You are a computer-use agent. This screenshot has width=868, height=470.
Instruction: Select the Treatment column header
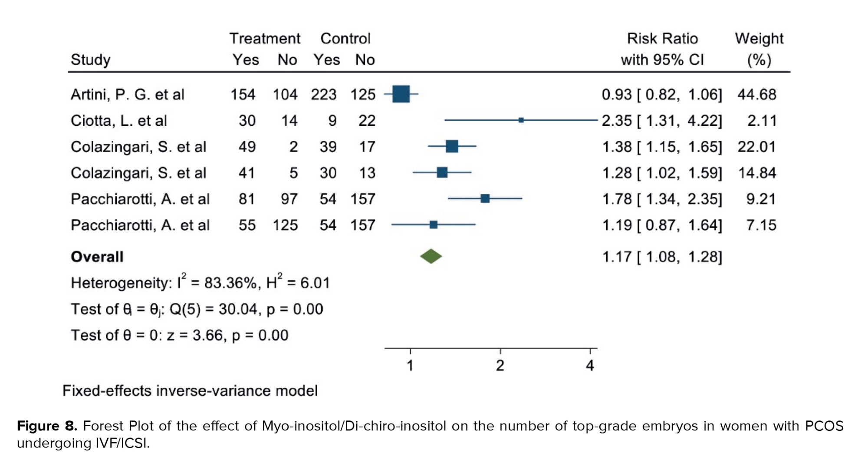point(265,39)
